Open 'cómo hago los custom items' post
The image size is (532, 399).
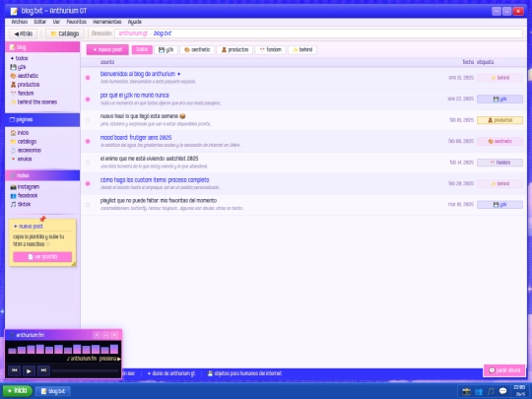point(155,180)
